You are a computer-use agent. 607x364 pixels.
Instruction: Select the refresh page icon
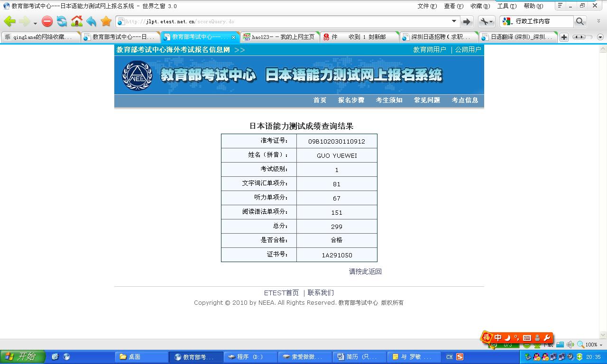click(62, 21)
